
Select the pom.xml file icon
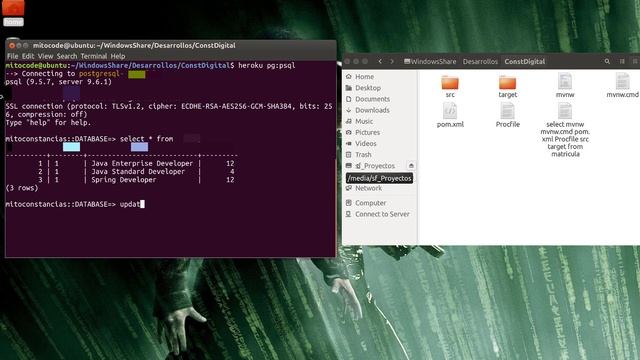point(450,111)
